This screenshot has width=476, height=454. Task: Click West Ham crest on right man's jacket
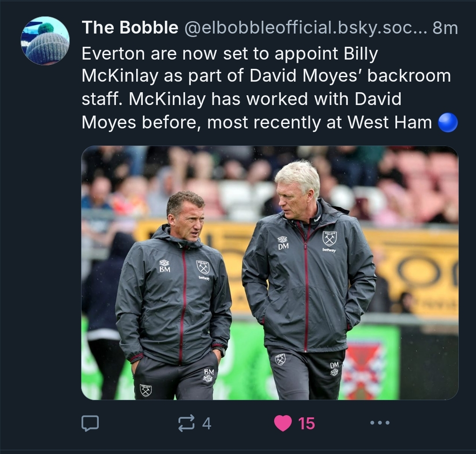[329, 238]
